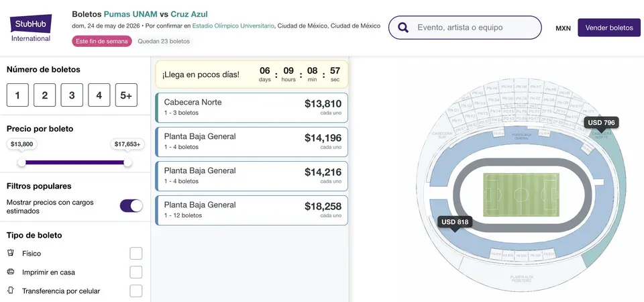This screenshot has height=302, width=644.
Task: Click the maximum price slider handle
Action: coord(127,162)
